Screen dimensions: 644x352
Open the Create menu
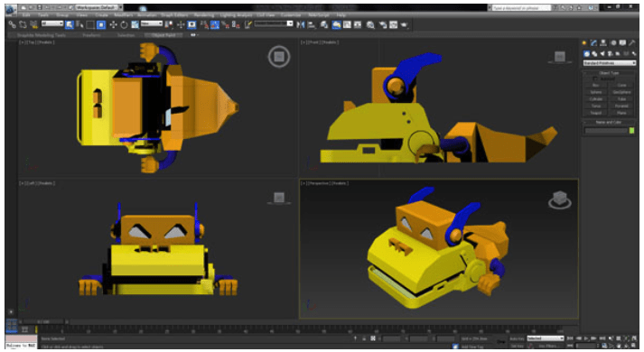101,15
